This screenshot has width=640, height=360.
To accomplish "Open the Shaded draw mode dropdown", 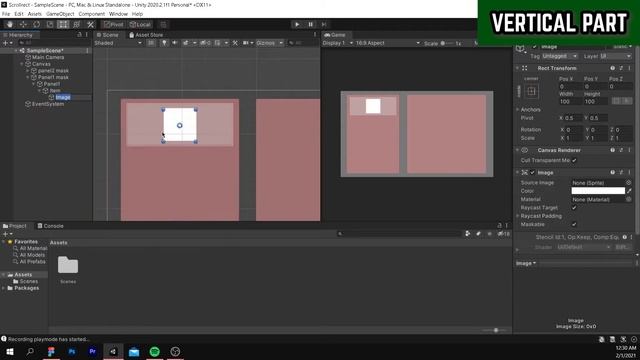I will pyautogui.click(x=118, y=43).
